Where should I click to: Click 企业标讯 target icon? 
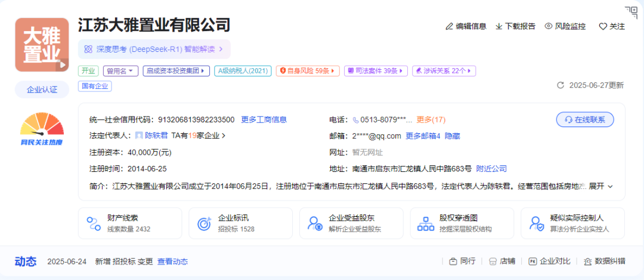205,223
